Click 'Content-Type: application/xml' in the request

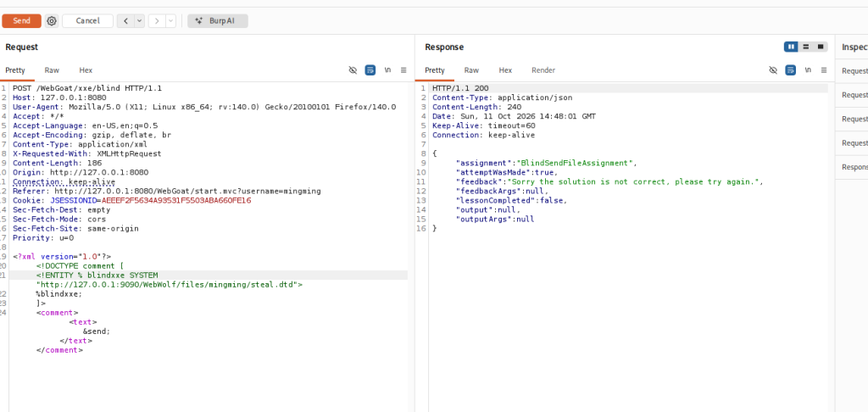pos(81,144)
